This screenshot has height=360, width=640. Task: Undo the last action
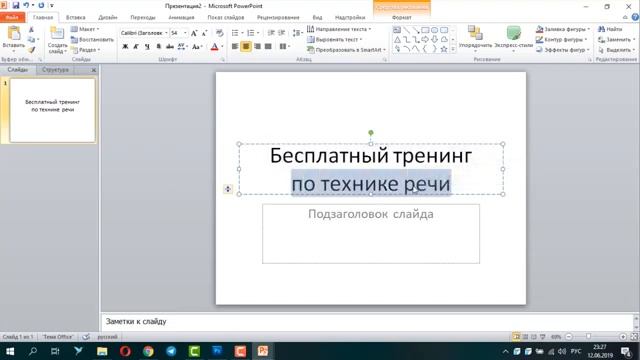[26, 5]
